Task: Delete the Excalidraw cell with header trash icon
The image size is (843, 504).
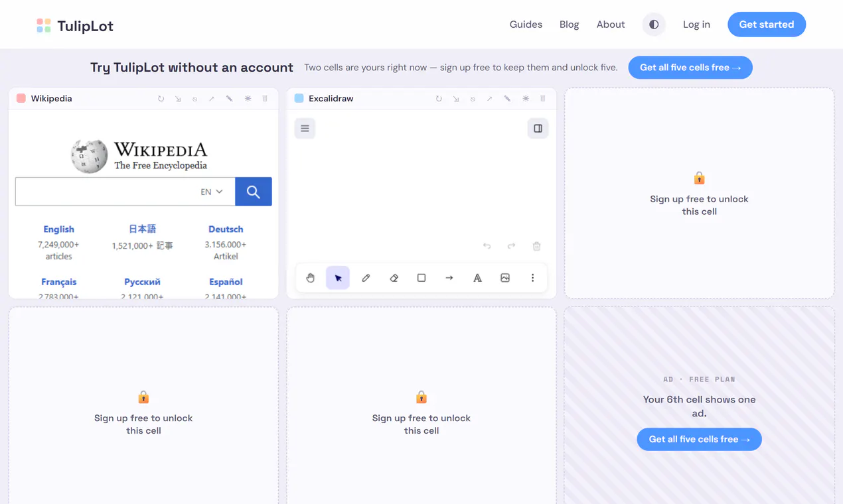Action: click(x=543, y=99)
